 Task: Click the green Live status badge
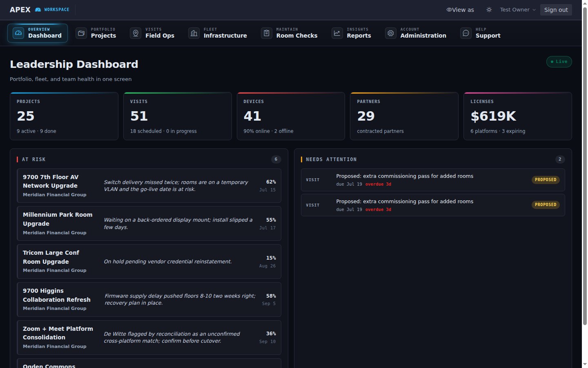click(559, 62)
